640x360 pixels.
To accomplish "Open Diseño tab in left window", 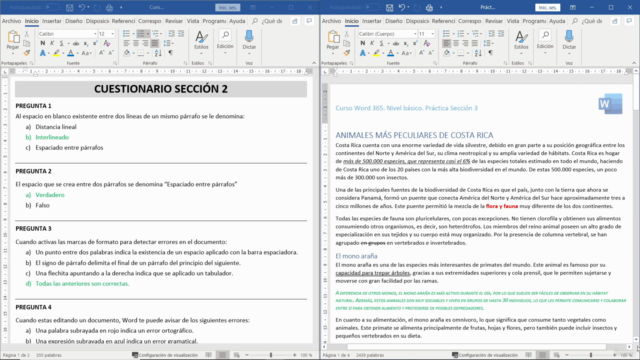I will coord(74,21).
